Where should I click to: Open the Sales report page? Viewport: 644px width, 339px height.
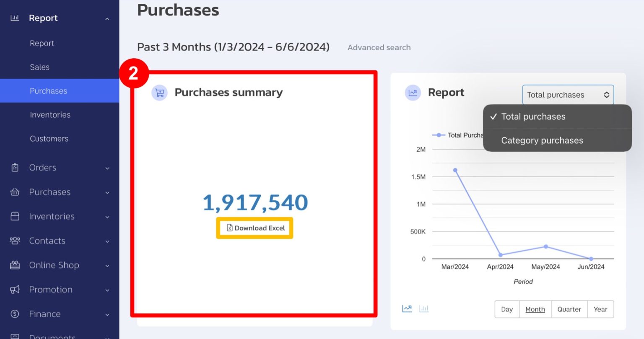point(39,67)
